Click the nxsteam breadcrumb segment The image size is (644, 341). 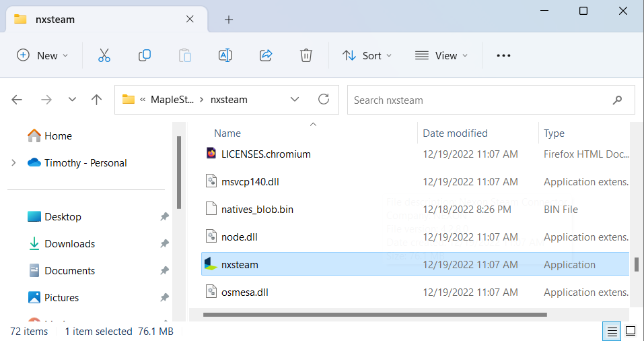[x=229, y=100]
